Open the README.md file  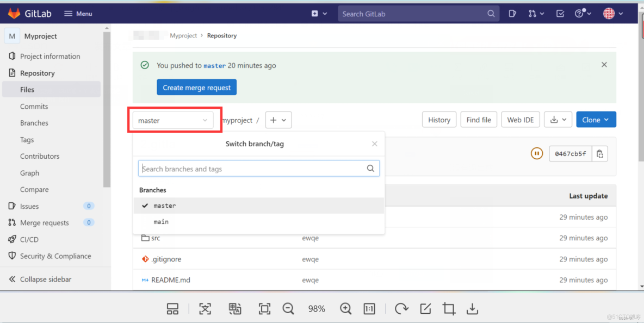[x=170, y=280]
